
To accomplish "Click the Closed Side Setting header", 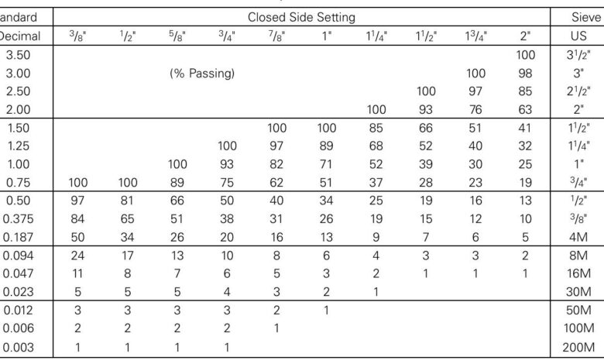I will (301, 17).
